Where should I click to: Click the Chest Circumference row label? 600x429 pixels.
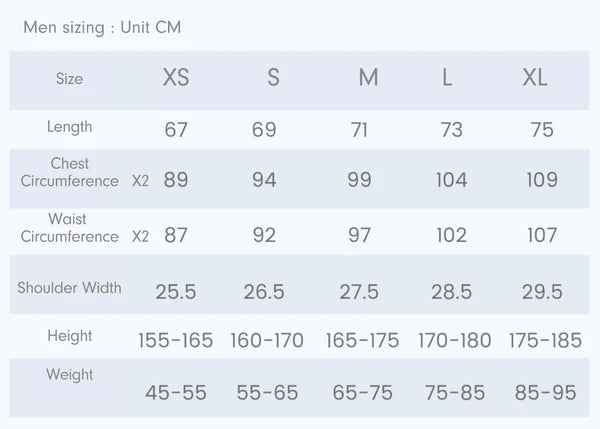point(69,172)
